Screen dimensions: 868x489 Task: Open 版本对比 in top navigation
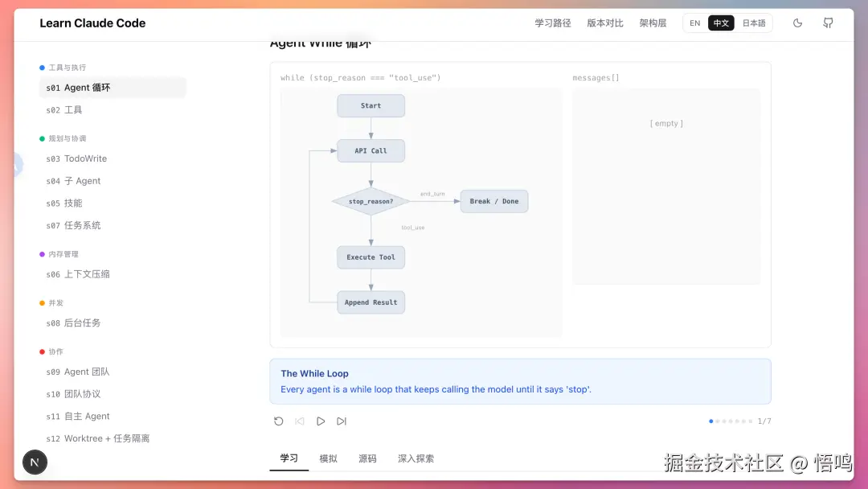tap(605, 23)
